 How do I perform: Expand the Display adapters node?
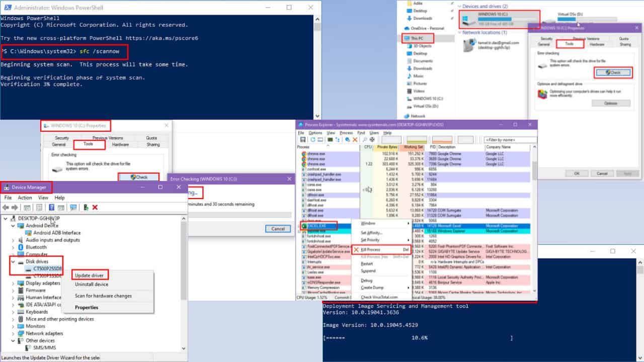coord(13,283)
